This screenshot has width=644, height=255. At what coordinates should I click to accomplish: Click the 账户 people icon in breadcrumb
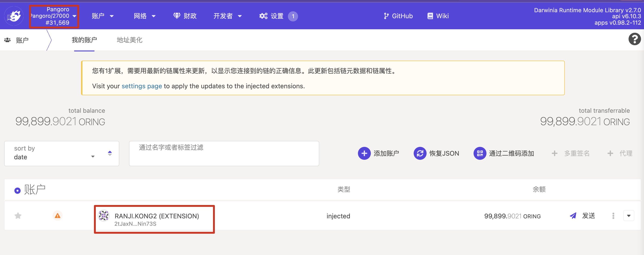pos(8,40)
